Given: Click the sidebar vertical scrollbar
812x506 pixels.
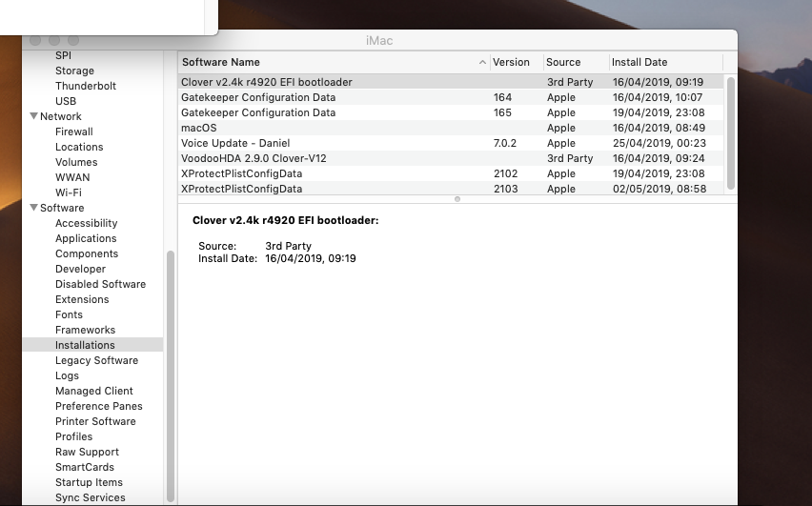Looking at the screenshot, I should click(x=170, y=376).
